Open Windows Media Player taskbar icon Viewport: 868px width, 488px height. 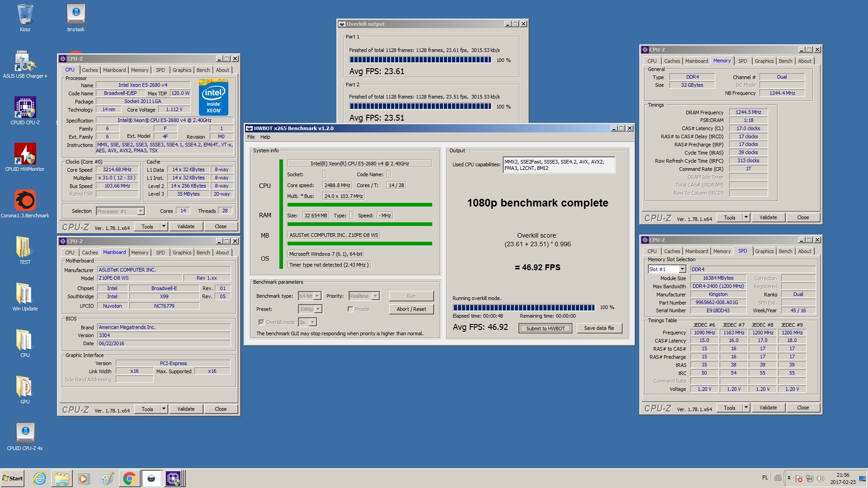click(x=84, y=479)
